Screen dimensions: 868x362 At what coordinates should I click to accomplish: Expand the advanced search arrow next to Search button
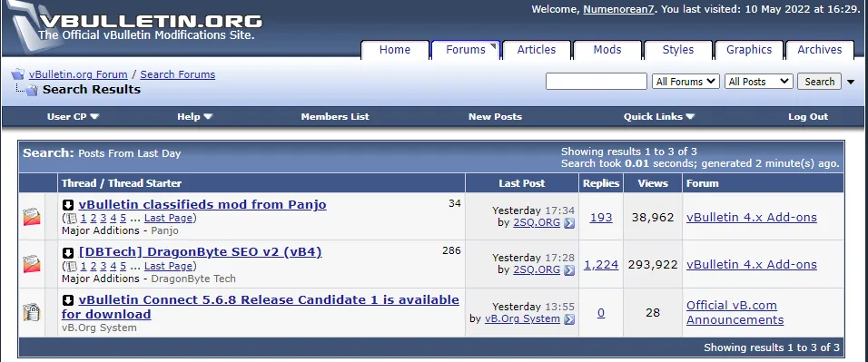851,82
